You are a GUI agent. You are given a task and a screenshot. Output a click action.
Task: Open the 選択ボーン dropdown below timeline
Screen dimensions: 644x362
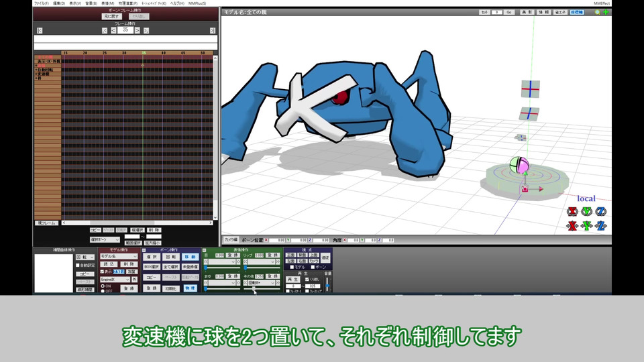(x=105, y=239)
